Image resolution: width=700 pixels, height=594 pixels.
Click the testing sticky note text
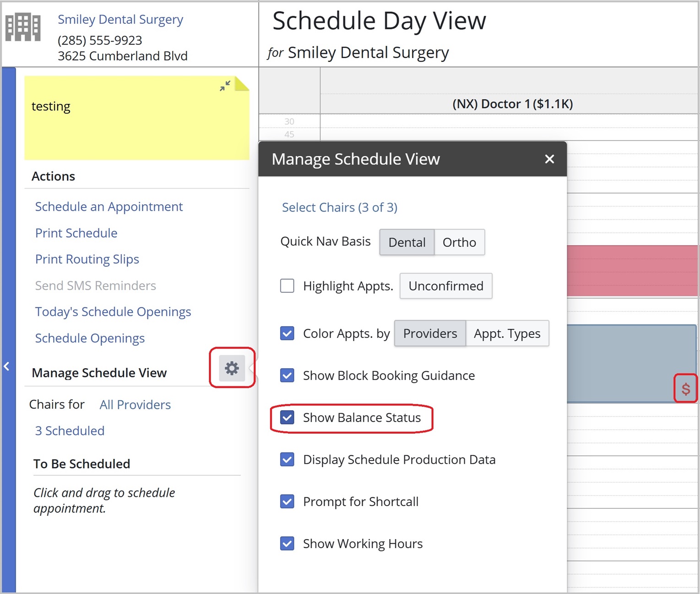(x=51, y=107)
